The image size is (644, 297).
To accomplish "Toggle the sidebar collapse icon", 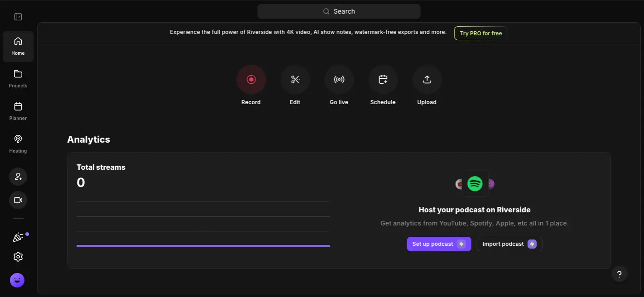I will [18, 17].
